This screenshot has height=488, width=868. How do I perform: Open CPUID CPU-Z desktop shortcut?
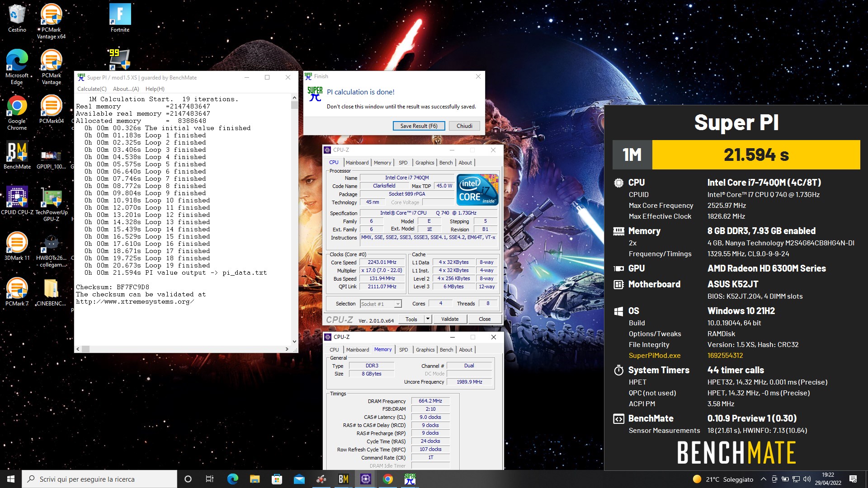coord(17,200)
